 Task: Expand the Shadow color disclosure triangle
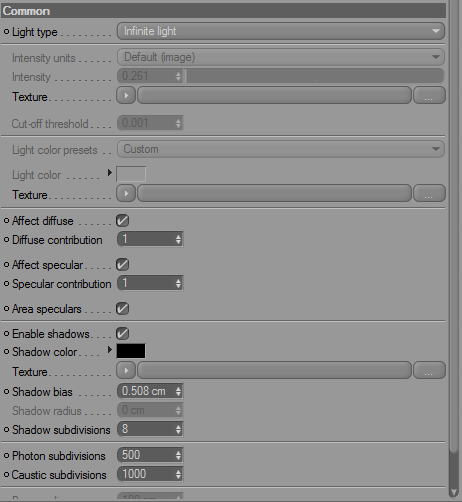point(109,350)
